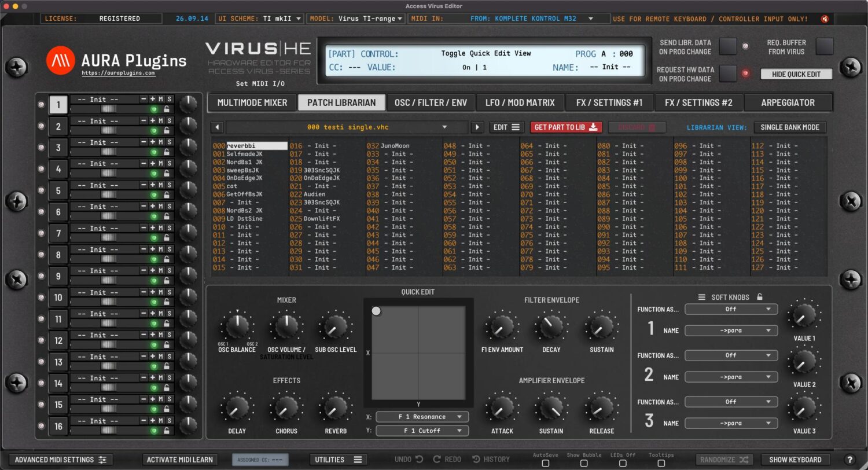The image size is (868, 470).
Task: Open soft knob 2 Name dropdown
Action: [x=731, y=377]
